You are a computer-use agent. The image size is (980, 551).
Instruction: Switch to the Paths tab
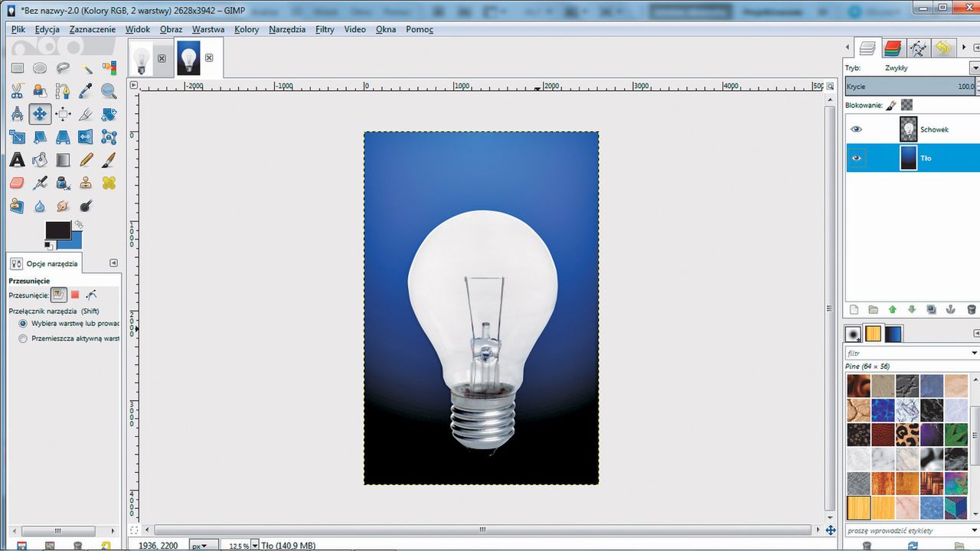918,48
